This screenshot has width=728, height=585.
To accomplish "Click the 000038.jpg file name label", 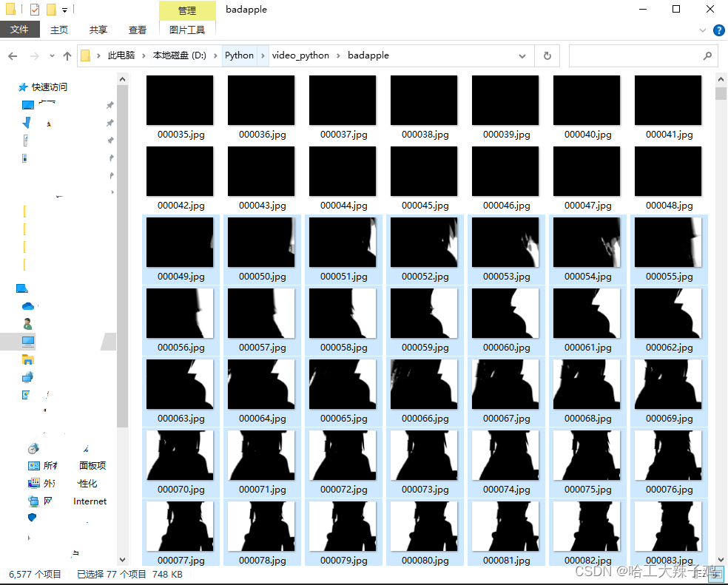I will 425,135.
